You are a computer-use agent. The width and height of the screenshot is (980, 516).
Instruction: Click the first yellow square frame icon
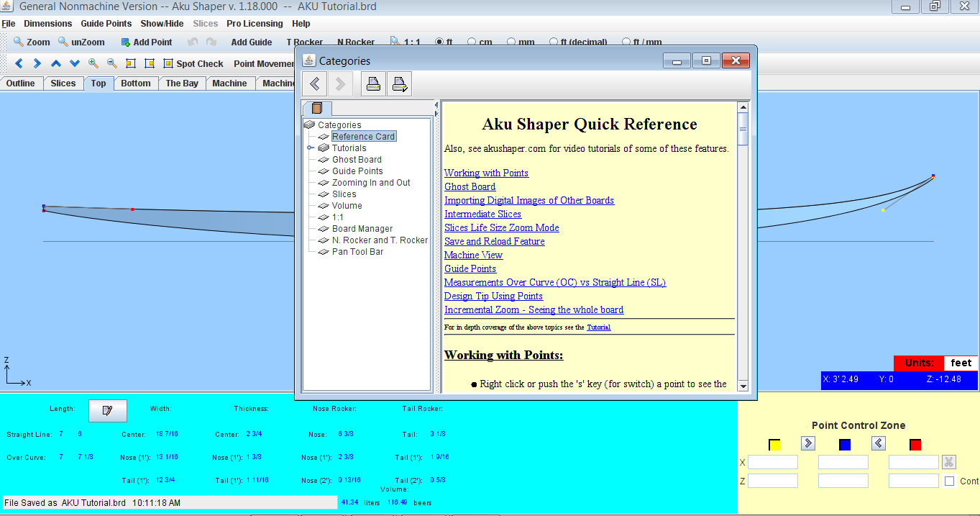pos(131,63)
